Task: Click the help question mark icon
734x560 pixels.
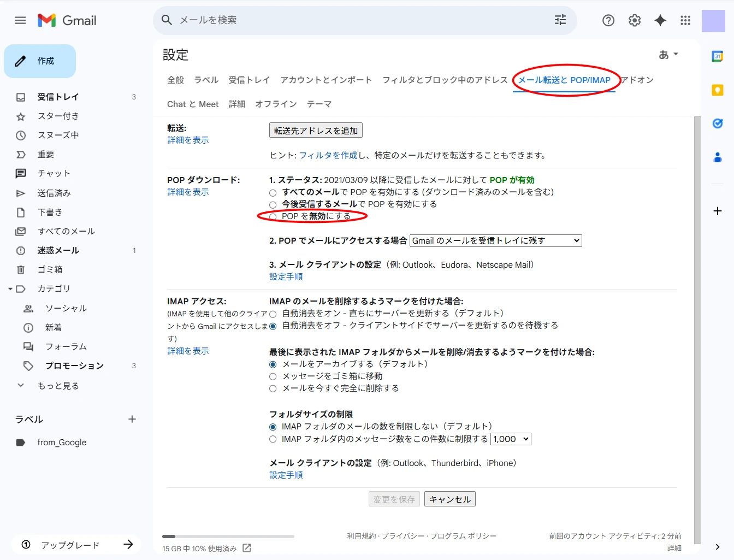Action: [x=608, y=20]
